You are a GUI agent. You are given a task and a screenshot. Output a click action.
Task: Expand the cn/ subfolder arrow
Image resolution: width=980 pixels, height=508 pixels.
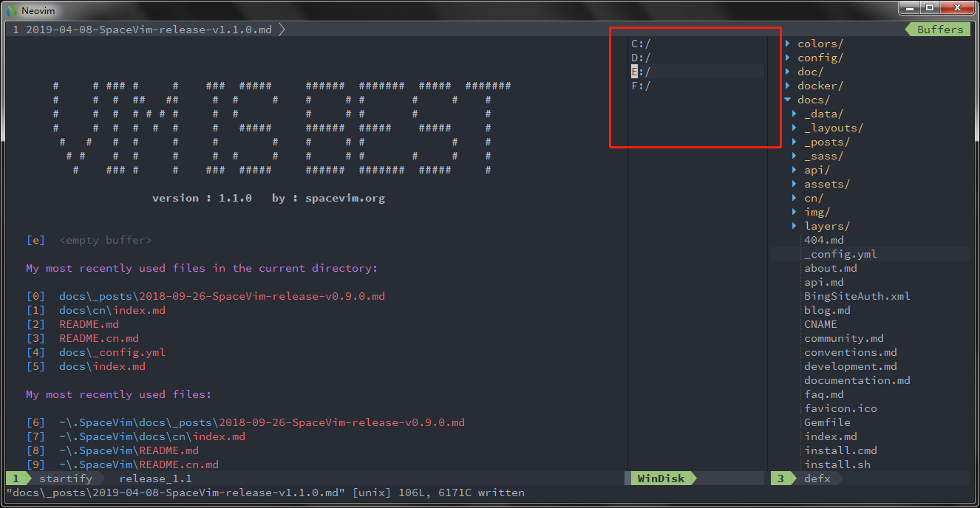(794, 198)
